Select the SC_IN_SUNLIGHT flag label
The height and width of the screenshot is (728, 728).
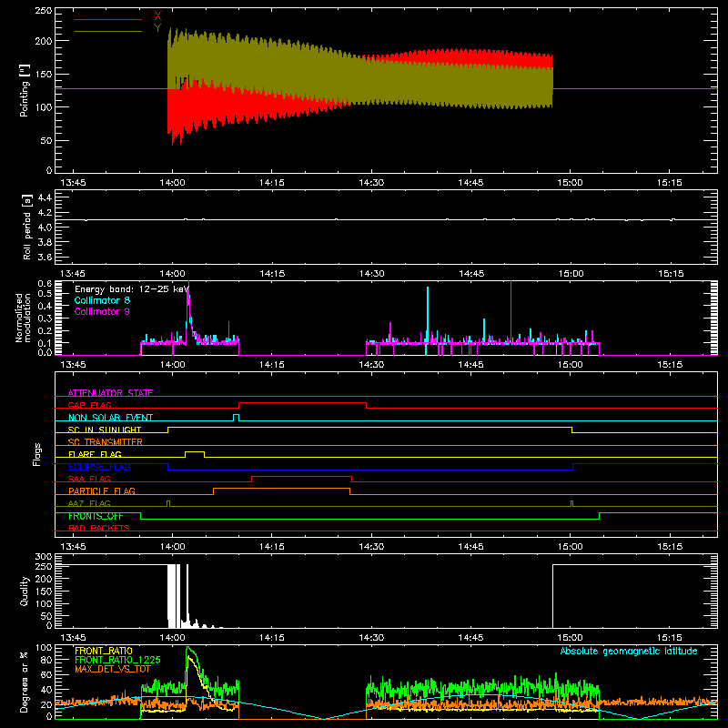(x=105, y=430)
